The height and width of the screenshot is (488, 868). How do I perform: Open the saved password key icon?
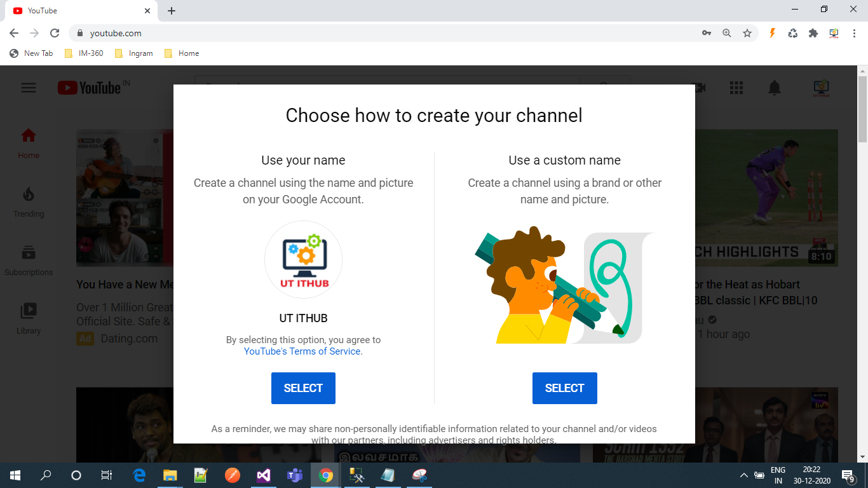pyautogui.click(x=707, y=33)
